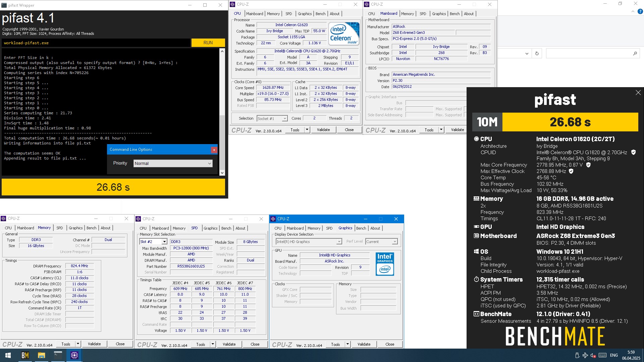Click the Explorer search input box
Image resolution: width=644 pixels, height=362 pixels.
pos(589,53)
